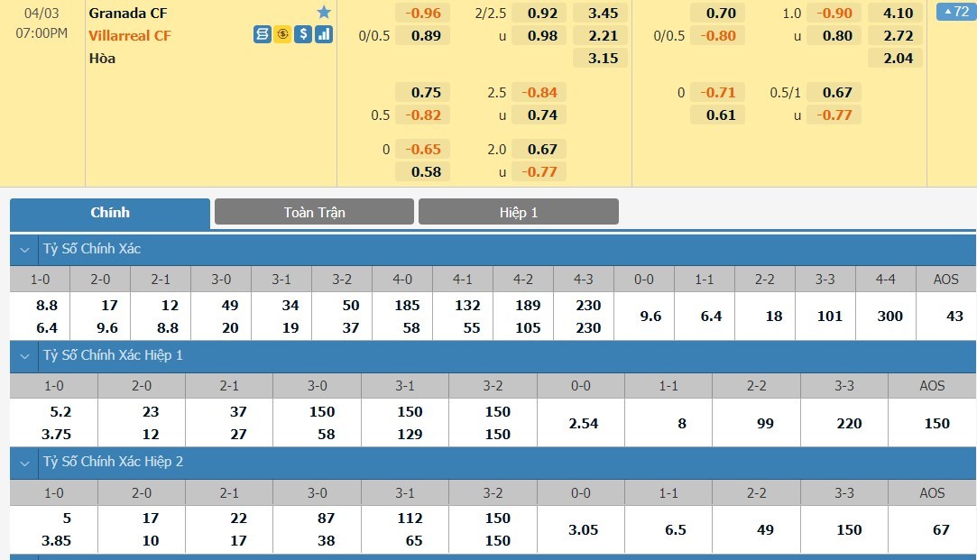Click the blue S-shaped icon beside Villarreal CF

tap(262, 35)
